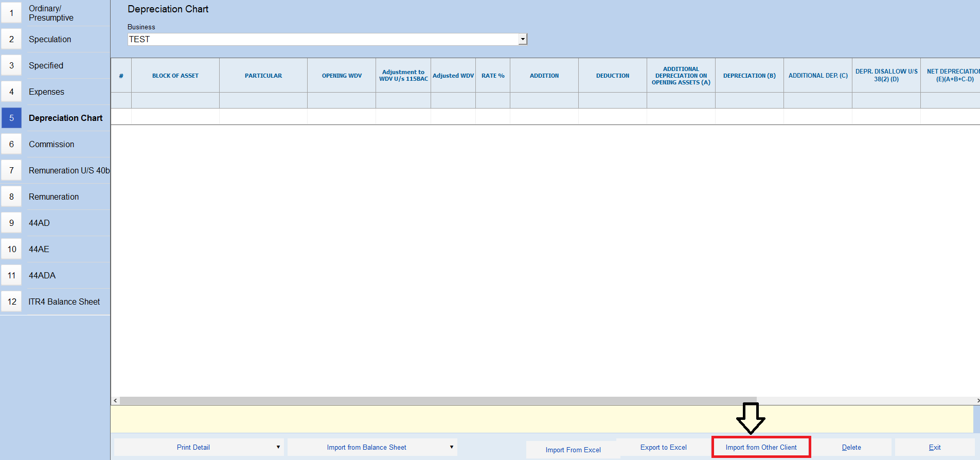Screen dimensions: 980x460
Task: Click the highlighted number 5 box
Action: tap(11, 118)
